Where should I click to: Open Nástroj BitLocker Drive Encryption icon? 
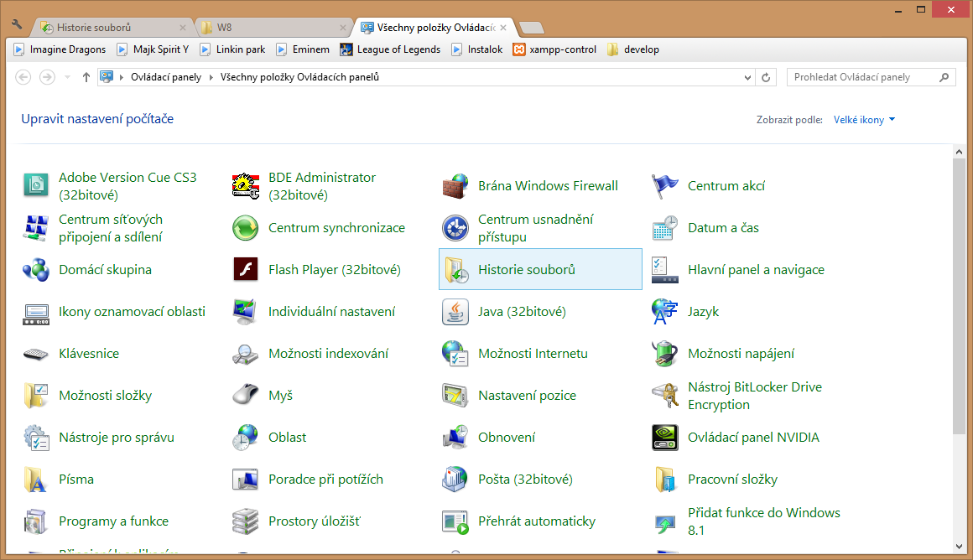pyautogui.click(x=665, y=396)
